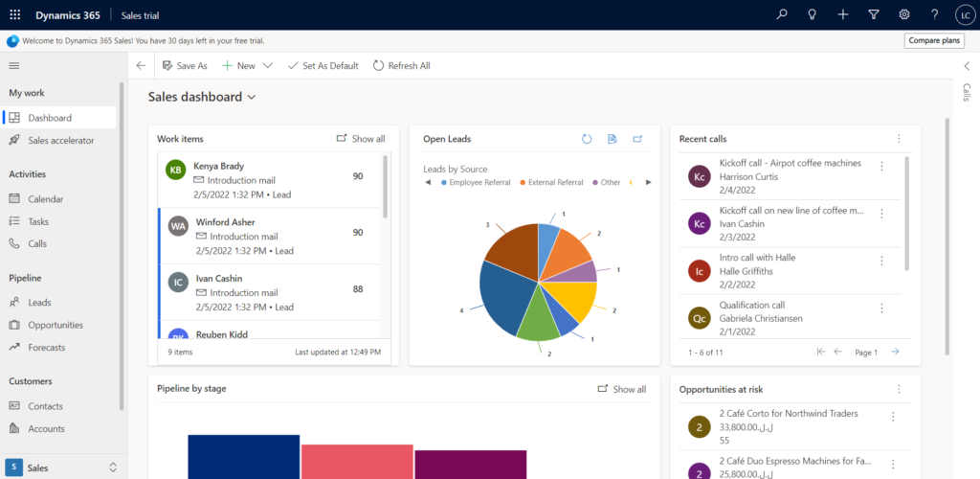The height and width of the screenshot is (479, 980).
Task: Open the settings gear icon
Action: (903, 15)
